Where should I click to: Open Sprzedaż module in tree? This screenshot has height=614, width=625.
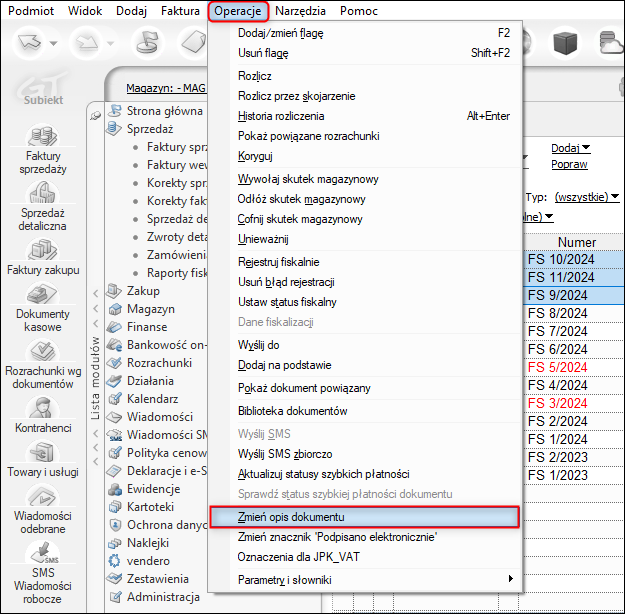pyautogui.click(x=150, y=129)
